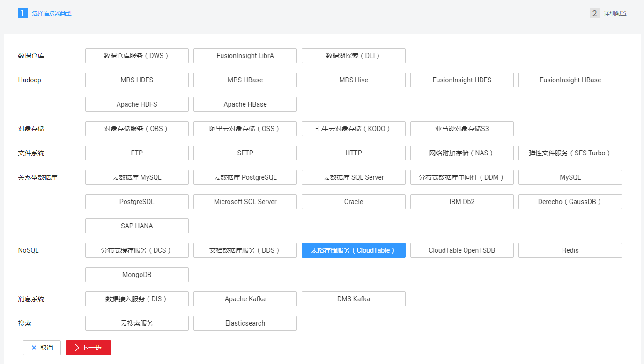
Task: Choose 阿里云对象存储(OSS) connector
Action: click(x=245, y=129)
